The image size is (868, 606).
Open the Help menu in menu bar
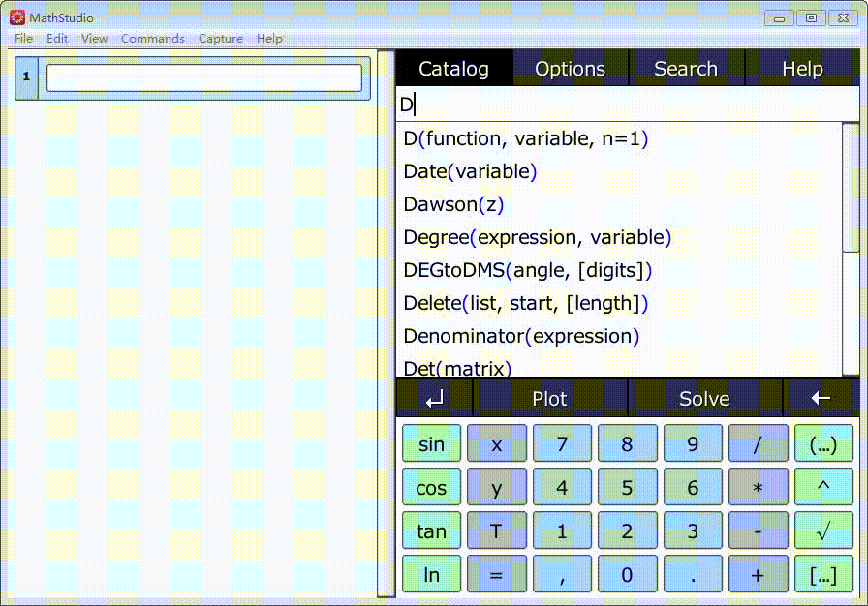point(269,38)
